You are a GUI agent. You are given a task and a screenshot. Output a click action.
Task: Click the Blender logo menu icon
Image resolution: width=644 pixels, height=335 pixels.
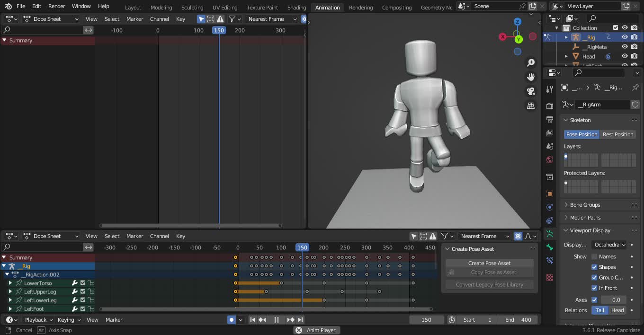[8, 7]
